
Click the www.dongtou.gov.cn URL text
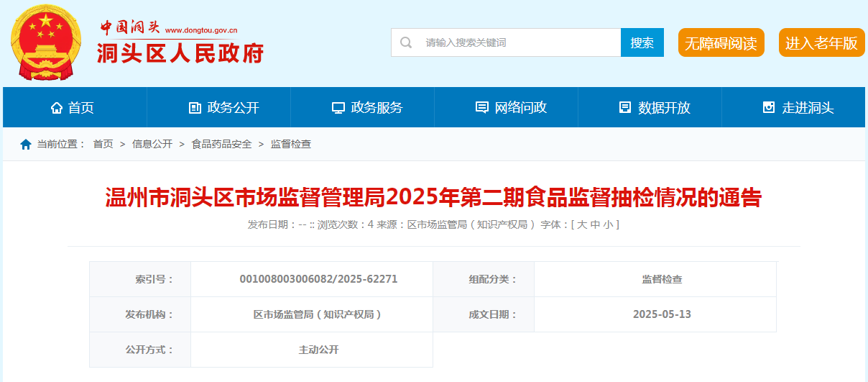tap(201, 31)
